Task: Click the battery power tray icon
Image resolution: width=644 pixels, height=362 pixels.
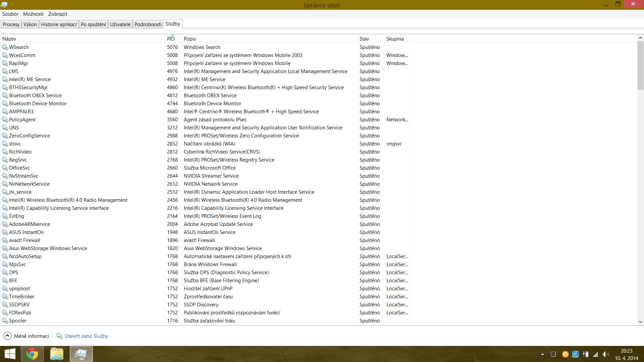Action: (x=586, y=354)
